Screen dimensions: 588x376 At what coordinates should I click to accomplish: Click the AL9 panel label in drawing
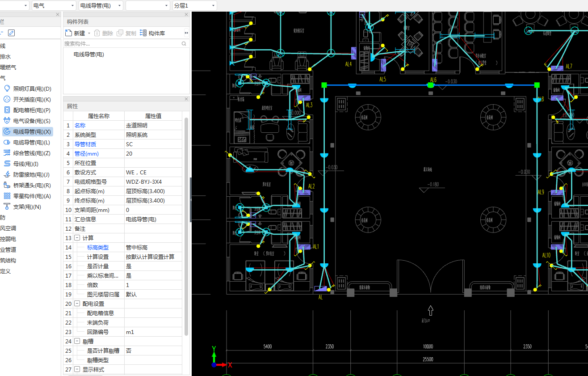[541, 192]
